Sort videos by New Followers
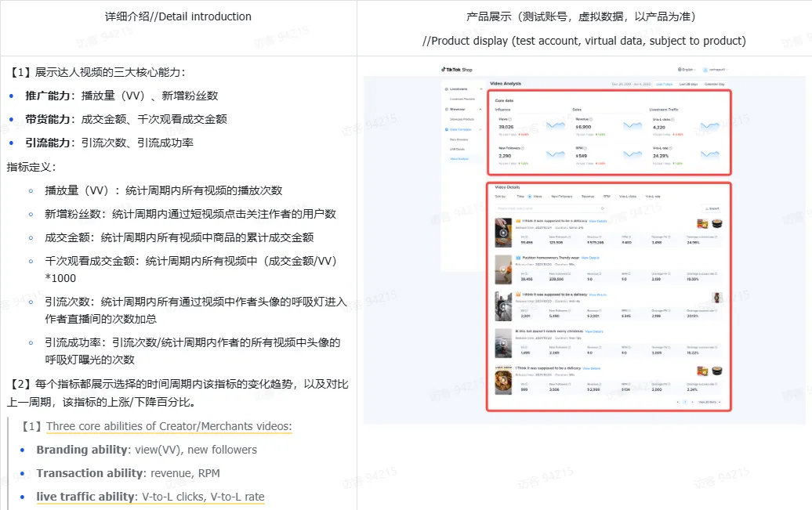The image size is (812, 510). tap(560, 196)
